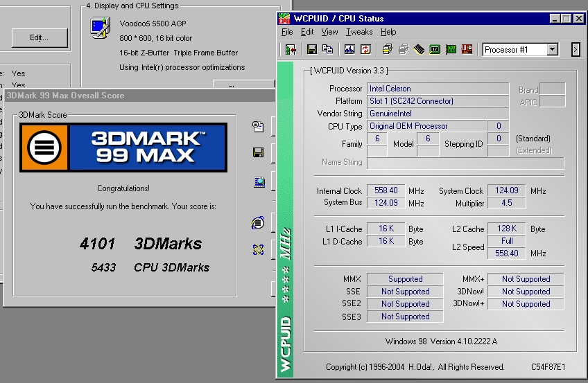Viewport: 588px width, 383px height.
Task: Click the exit icon in WCPUID toolbar
Action: point(291,49)
